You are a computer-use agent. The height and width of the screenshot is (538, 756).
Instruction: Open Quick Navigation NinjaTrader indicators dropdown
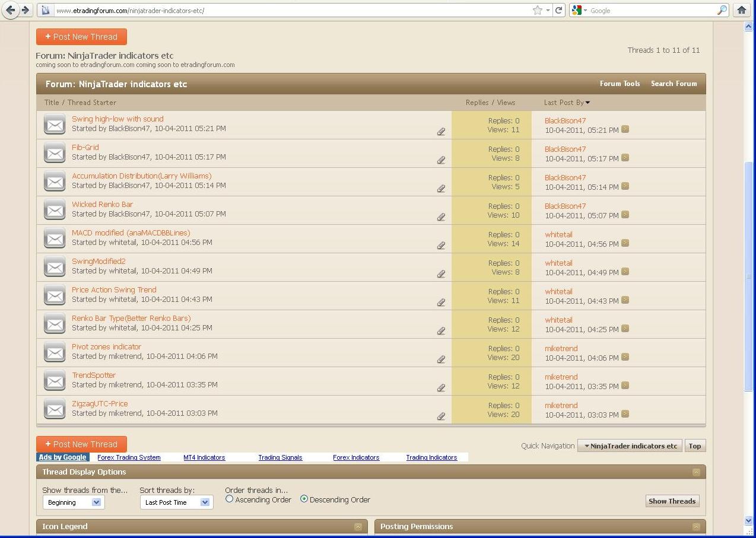(630, 446)
